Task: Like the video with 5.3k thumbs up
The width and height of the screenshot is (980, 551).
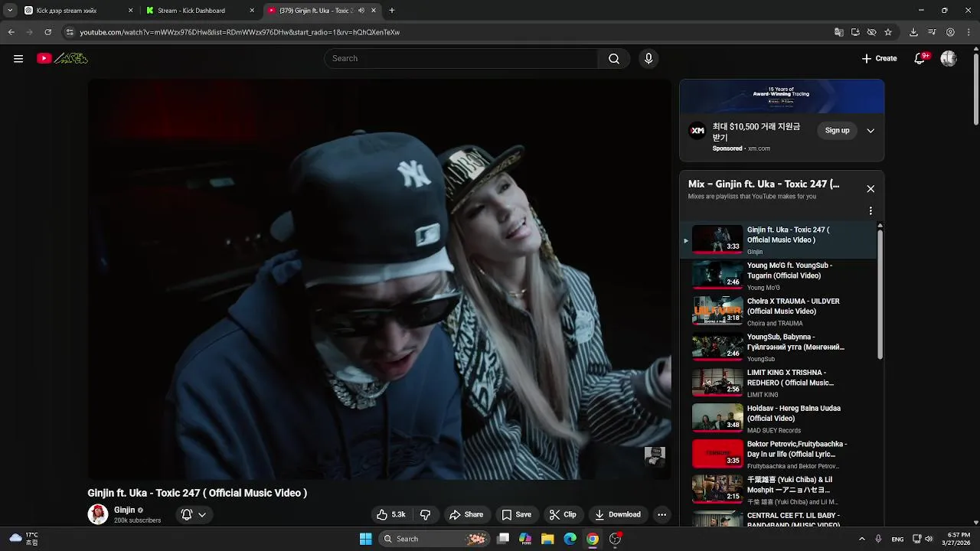Action: pyautogui.click(x=390, y=515)
